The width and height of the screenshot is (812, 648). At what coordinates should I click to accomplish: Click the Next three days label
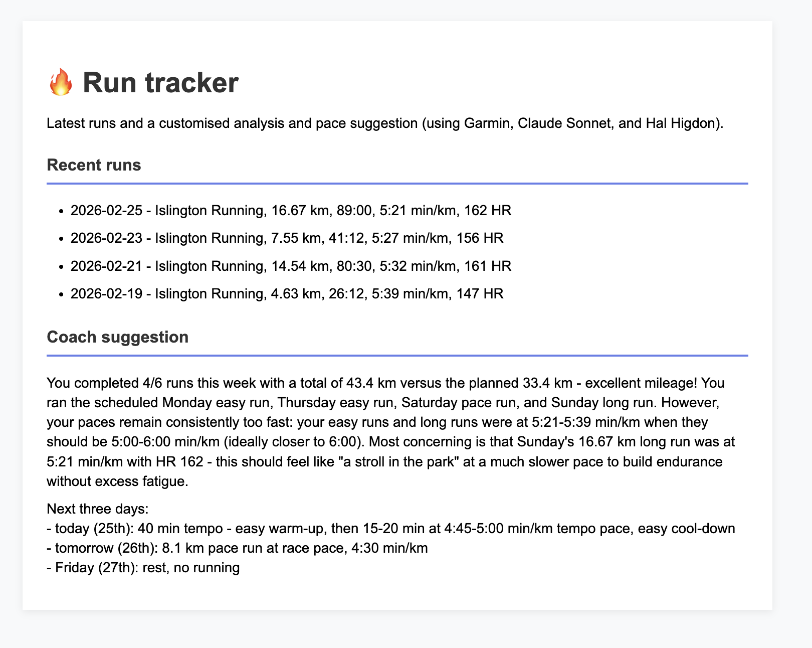coord(97,509)
